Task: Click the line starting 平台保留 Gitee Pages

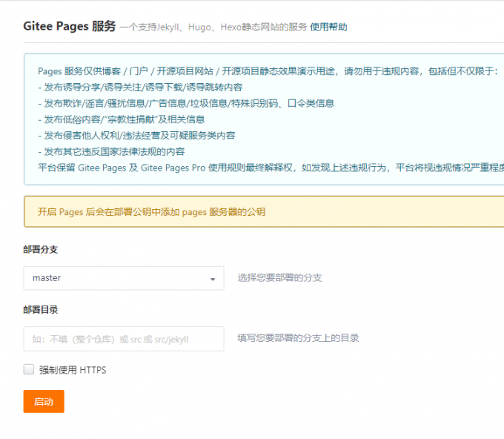Action: click(271, 168)
